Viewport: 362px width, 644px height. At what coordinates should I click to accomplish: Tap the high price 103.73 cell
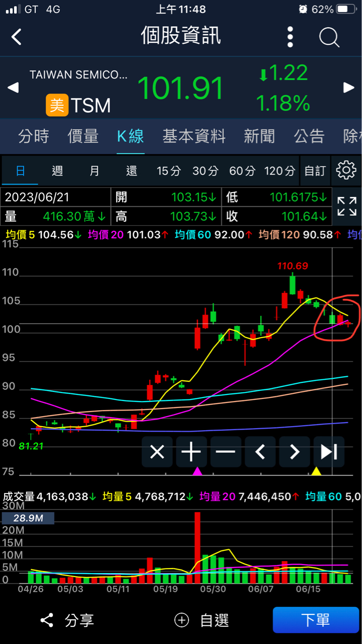pos(166,216)
